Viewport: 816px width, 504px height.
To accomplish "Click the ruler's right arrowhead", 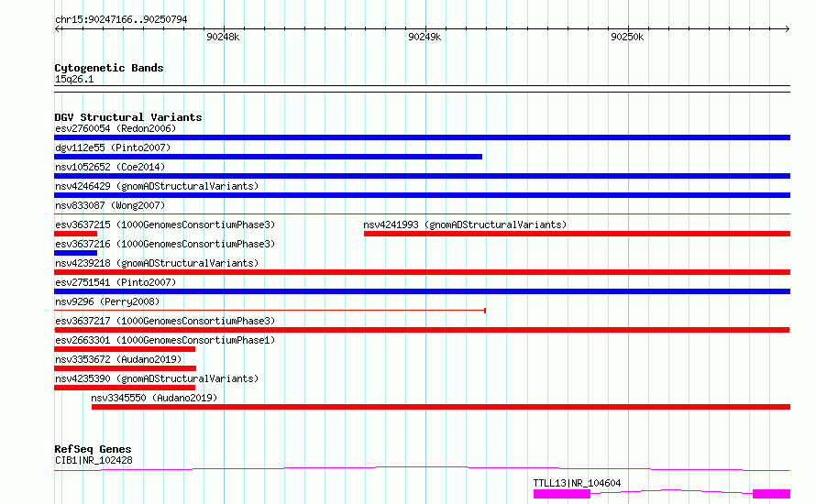I will click(787, 29).
